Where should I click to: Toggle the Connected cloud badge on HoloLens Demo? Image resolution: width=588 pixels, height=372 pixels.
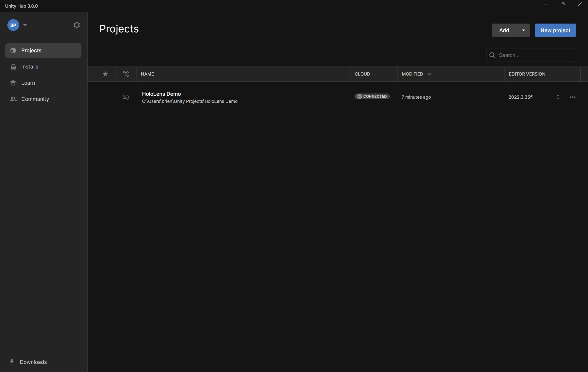[x=372, y=96]
